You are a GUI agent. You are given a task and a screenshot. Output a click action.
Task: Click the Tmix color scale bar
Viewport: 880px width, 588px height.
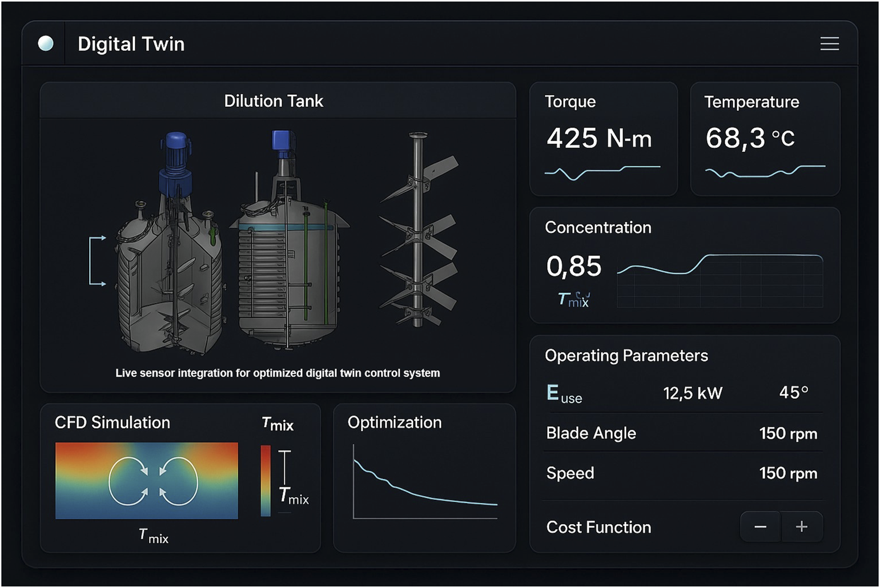[x=266, y=481]
